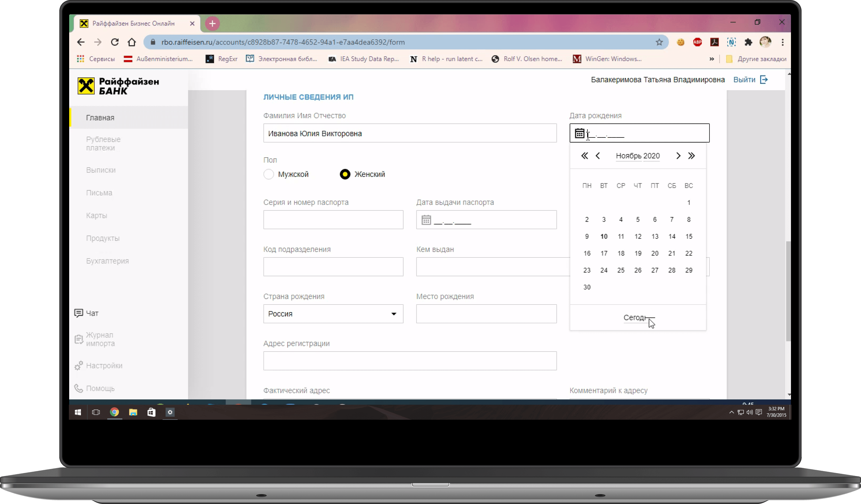Open Журнал импорта in the sidebar

pyautogui.click(x=95, y=339)
